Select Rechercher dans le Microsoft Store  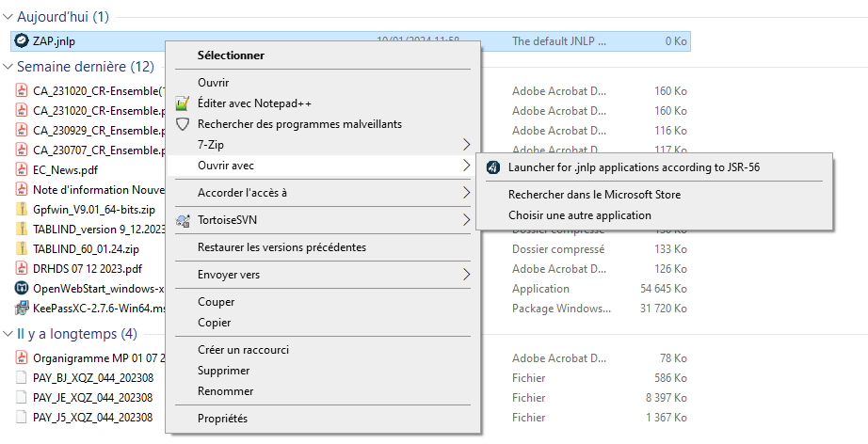(x=594, y=195)
